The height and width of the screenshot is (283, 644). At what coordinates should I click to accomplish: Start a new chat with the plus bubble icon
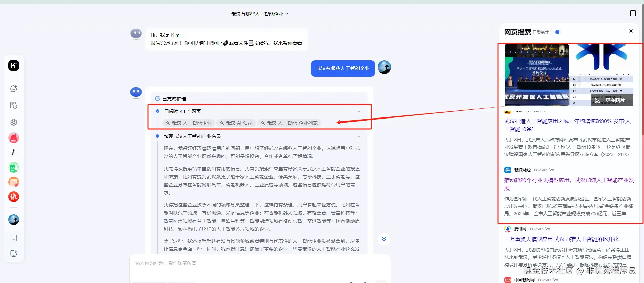coord(14,89)
